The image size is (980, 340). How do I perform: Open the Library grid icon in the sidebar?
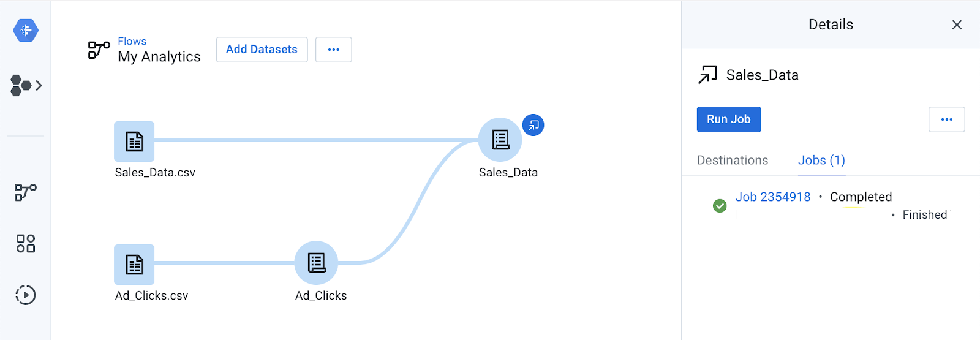click(26, 244)
